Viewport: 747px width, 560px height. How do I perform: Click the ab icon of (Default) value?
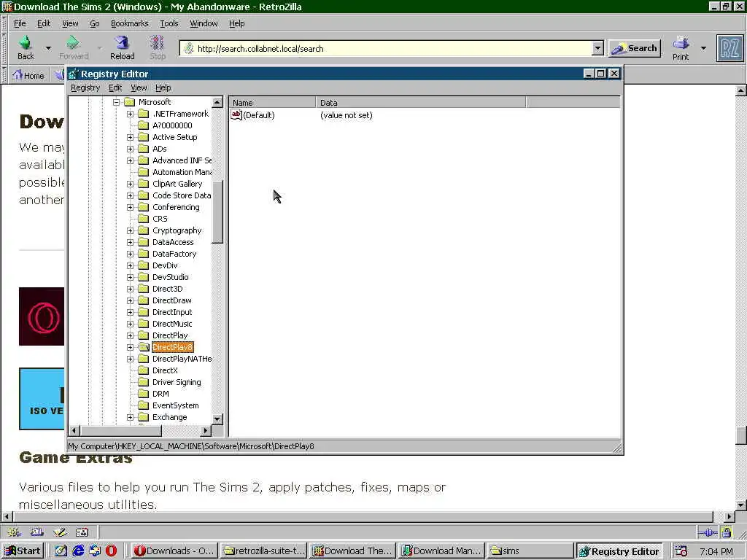tap(236, 114)
